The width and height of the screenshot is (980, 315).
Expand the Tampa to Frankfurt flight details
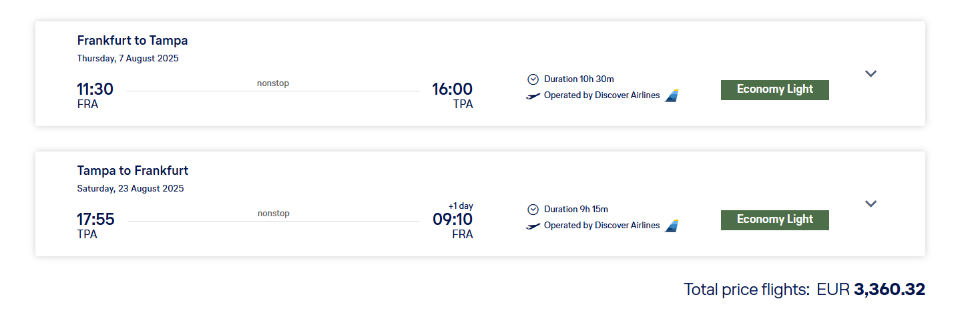point(871,204)
